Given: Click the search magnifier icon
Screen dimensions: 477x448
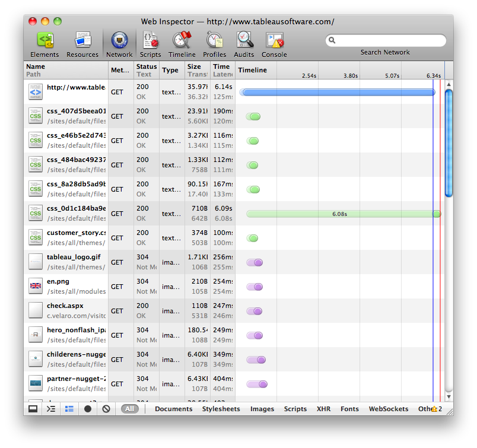Looking at the screenshot, I should point(332,40).
